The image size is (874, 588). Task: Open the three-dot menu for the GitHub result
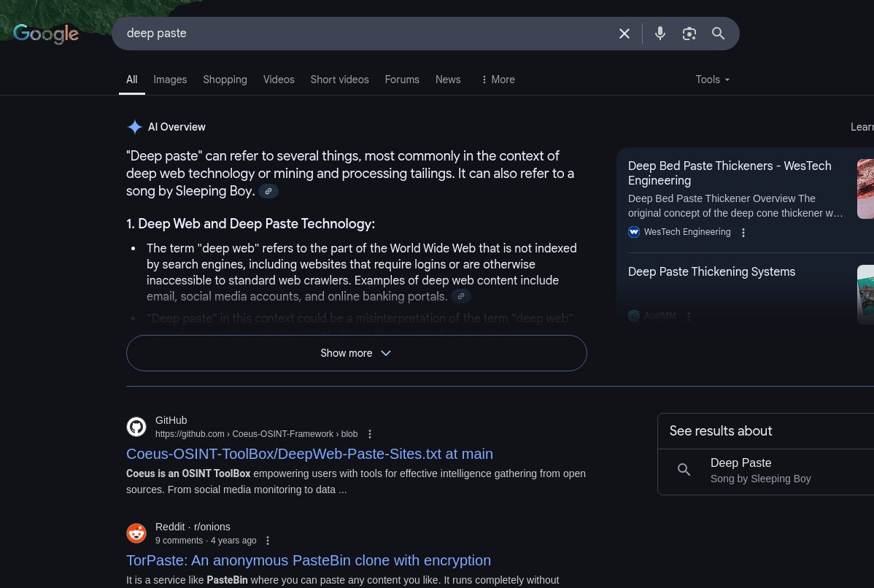[370, 434]
